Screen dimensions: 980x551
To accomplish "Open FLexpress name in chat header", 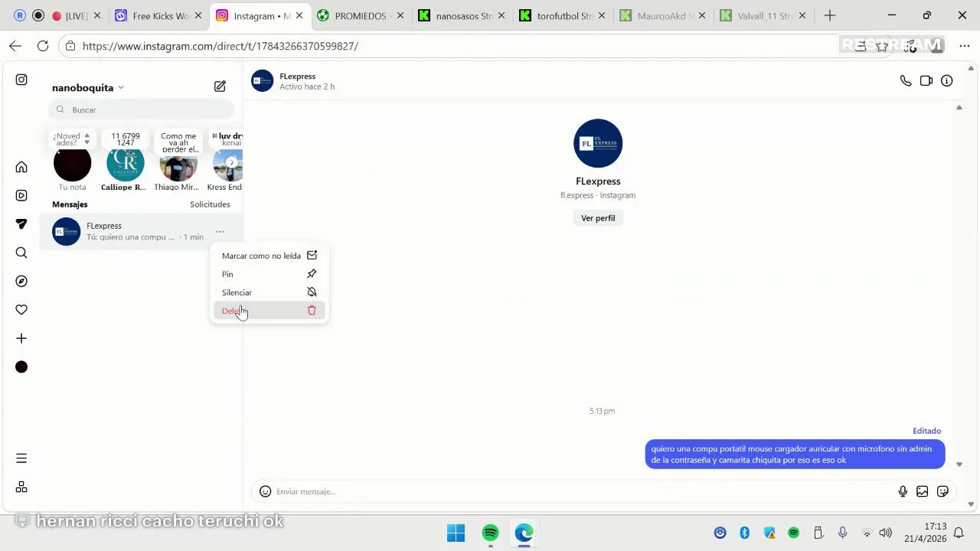I will [298, 77].
